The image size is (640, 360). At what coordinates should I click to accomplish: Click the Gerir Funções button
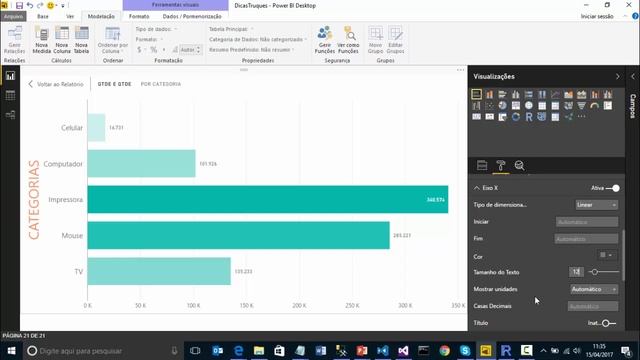click(x=325, y=40)
